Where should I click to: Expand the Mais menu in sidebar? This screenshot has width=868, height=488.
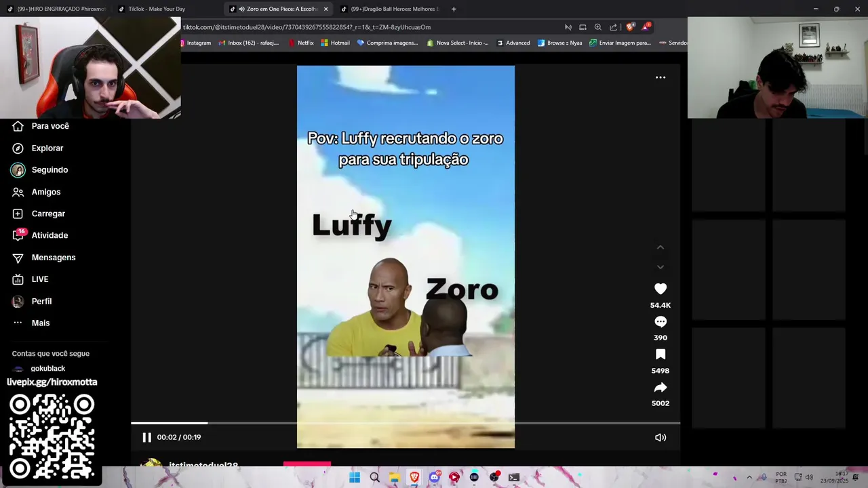point(31,323)
